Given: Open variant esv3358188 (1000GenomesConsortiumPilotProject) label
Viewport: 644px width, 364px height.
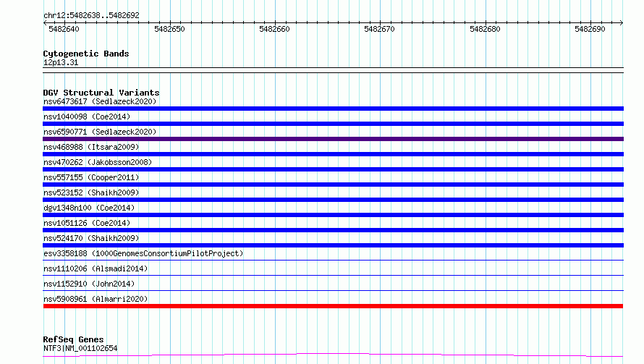Looking at the screenshot, I should point(143,253).
